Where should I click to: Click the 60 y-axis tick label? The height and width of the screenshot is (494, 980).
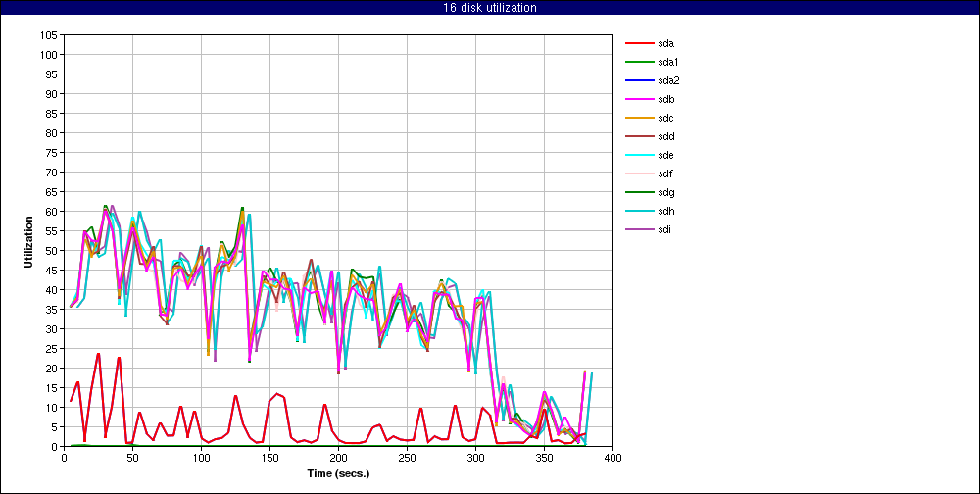click(x=53, y=212)
